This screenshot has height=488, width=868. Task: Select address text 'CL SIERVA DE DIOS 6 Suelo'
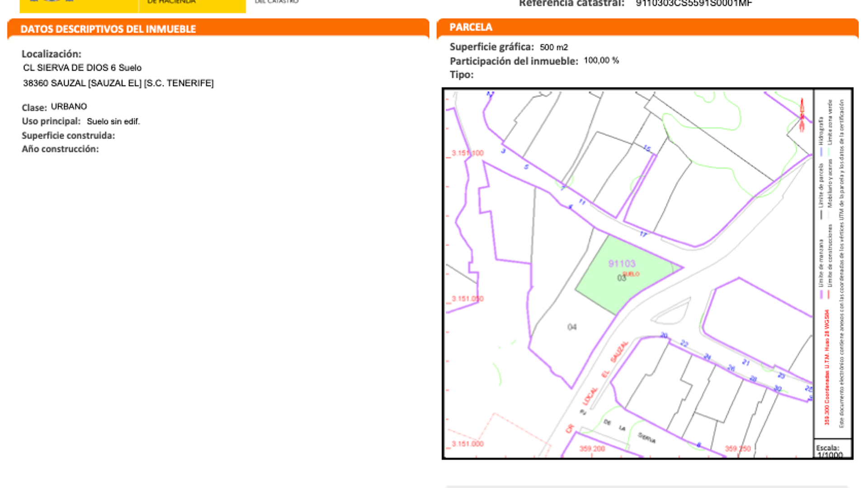82,68
